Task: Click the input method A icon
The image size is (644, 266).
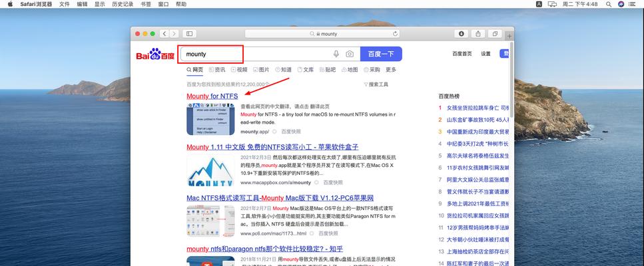Action: pos(539,4)
